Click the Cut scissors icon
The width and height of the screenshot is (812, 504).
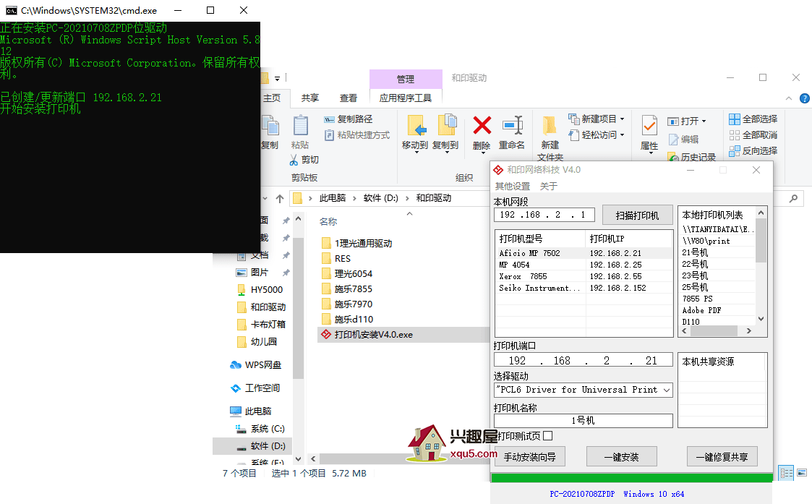coord(294,160)
